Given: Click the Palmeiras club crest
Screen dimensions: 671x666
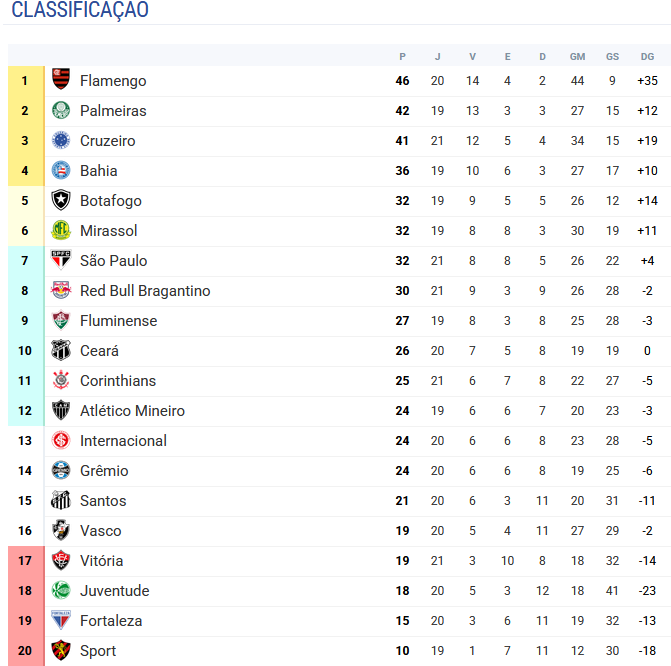Looking at the screenshot, I should click(x=61, y=110).
